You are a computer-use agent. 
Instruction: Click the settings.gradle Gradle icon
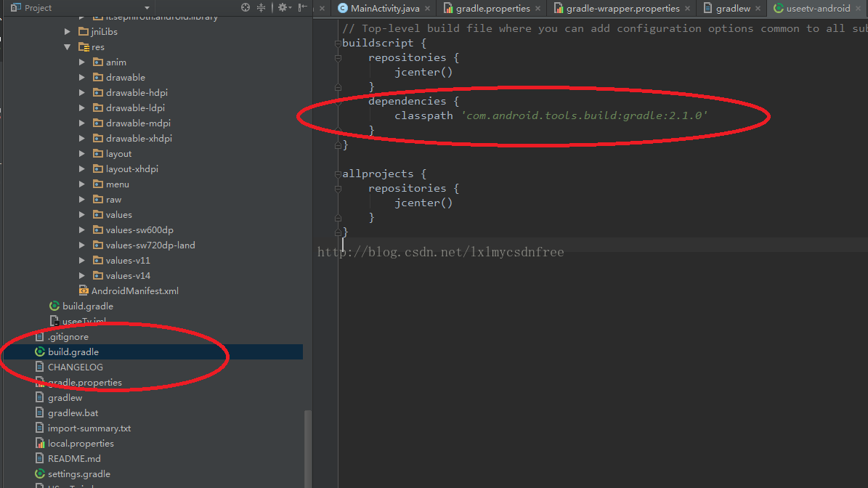40,473
